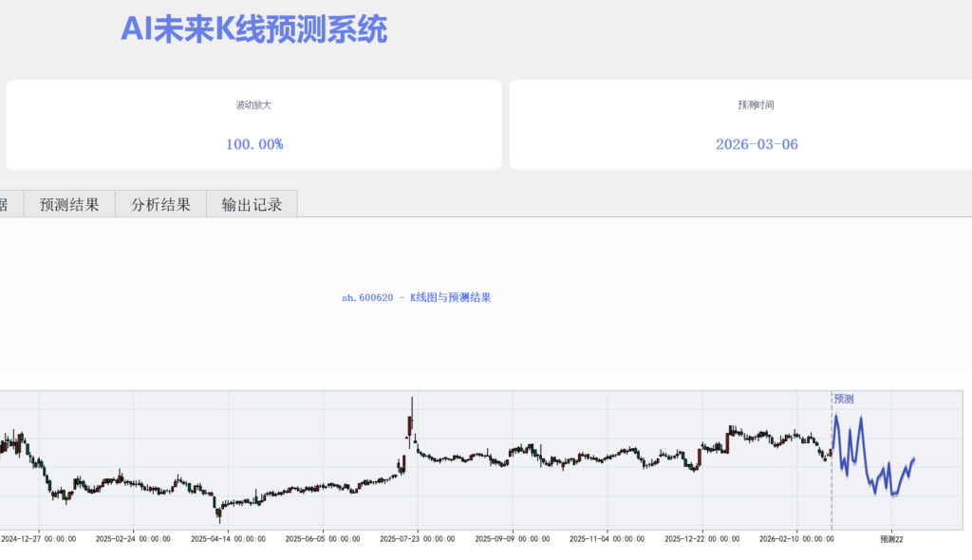Click the dashed prediction start line
972x560 pixels.
click(832, 475)
